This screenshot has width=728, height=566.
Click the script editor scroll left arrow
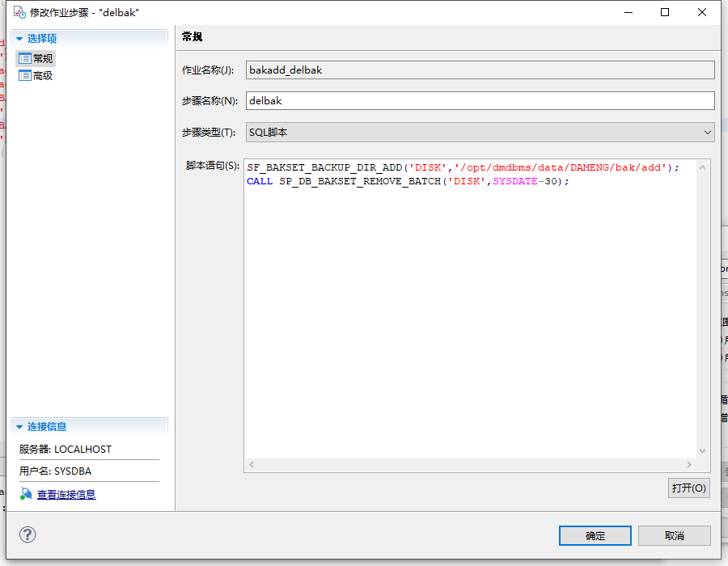point(252,465)
